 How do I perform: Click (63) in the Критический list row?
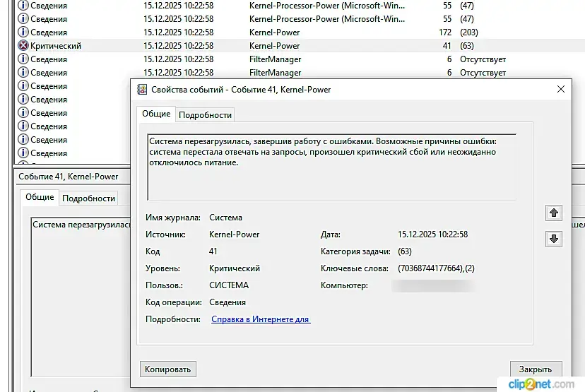pyautogui.click(x=467, y=46)
